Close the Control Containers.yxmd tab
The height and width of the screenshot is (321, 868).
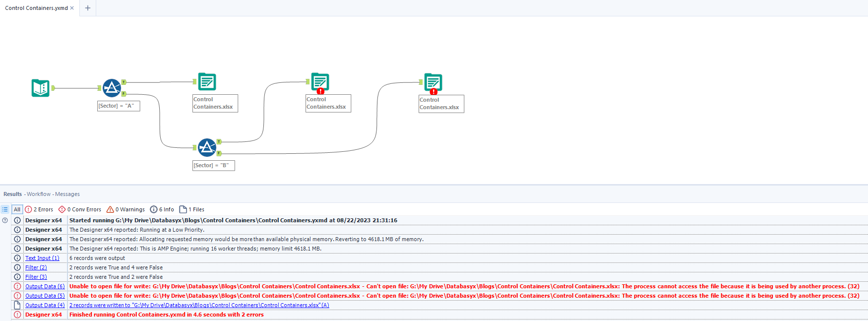(72, 8)
